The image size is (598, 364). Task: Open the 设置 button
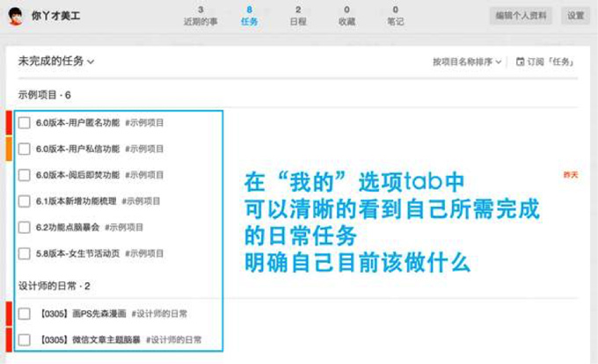point(575,15)
